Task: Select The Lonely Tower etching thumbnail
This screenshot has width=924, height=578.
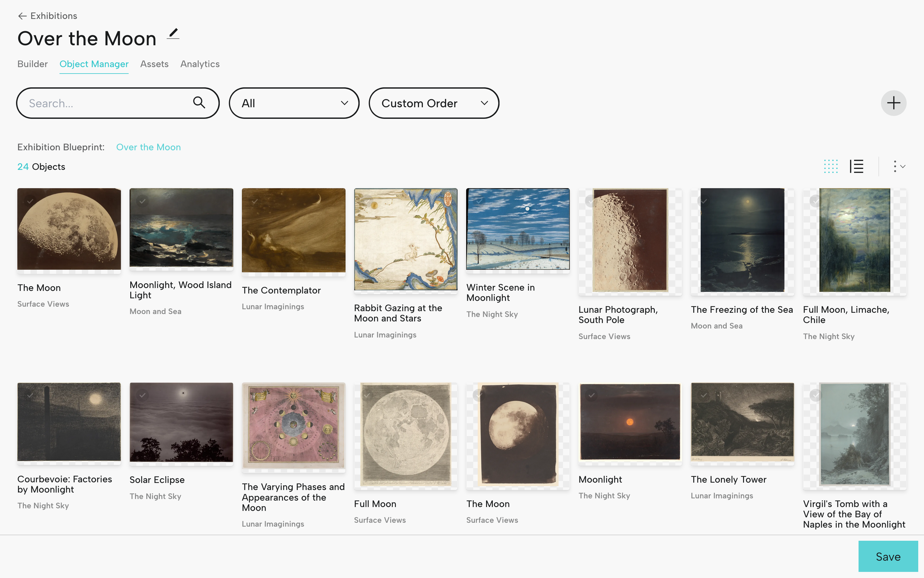Action: pyautogui.click(x=742, y=422)
